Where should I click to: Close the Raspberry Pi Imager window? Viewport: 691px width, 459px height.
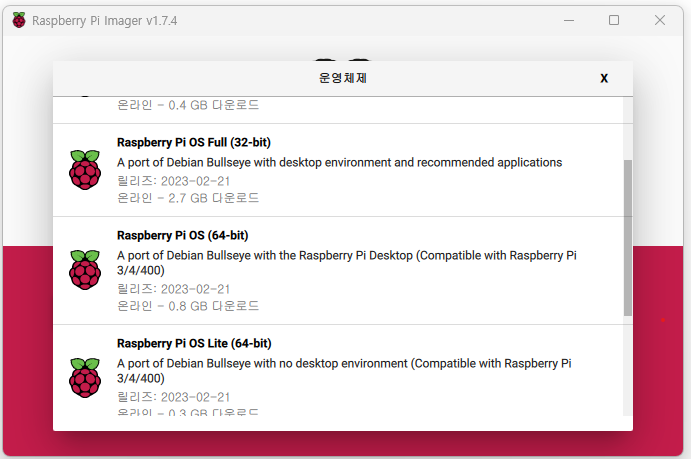(660, 20)
